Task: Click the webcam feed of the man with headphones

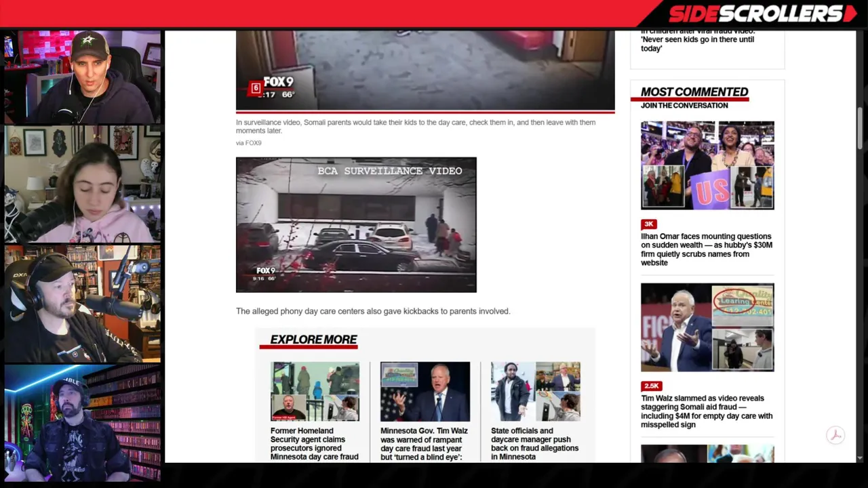Action: 83,304
